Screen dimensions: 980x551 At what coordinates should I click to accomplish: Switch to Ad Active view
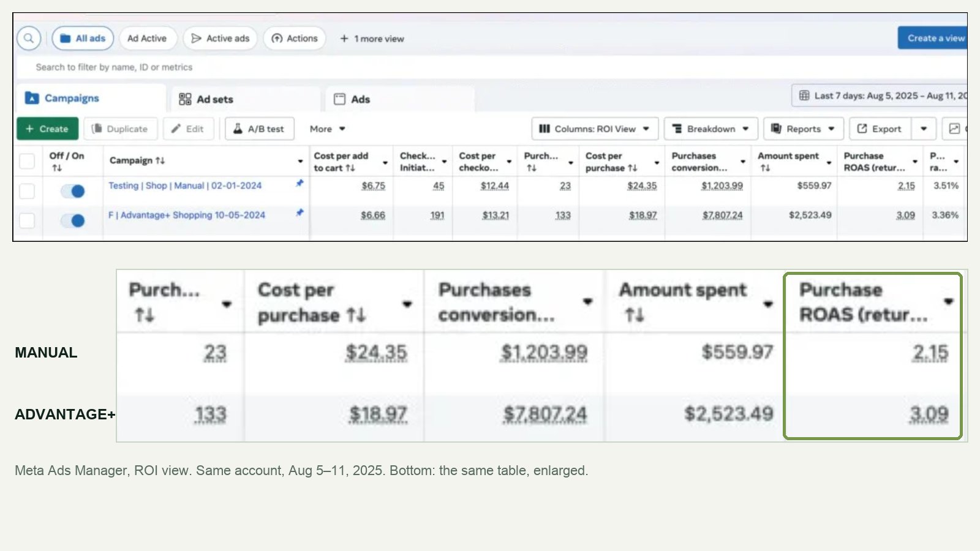tap(148, 38)
